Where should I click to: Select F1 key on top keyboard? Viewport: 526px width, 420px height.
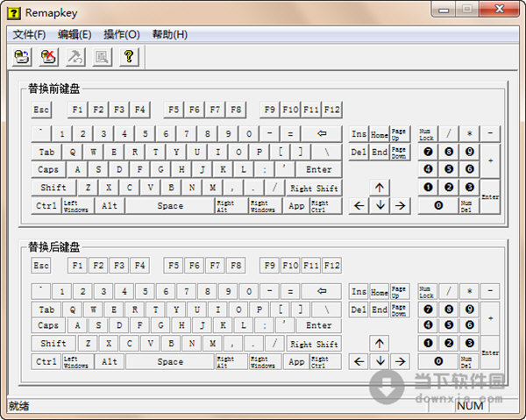(x=77, y=110)
